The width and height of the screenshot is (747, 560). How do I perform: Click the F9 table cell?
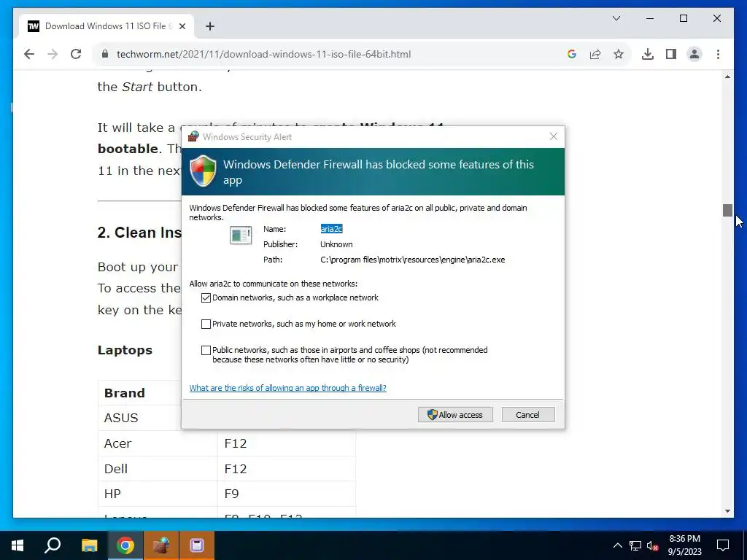click(287, 494)
